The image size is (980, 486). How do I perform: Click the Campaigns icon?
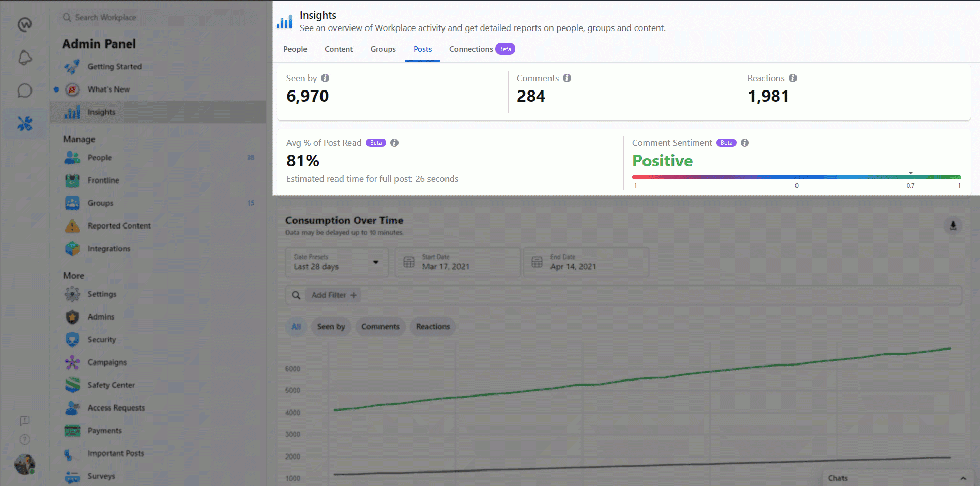point(72,362)
